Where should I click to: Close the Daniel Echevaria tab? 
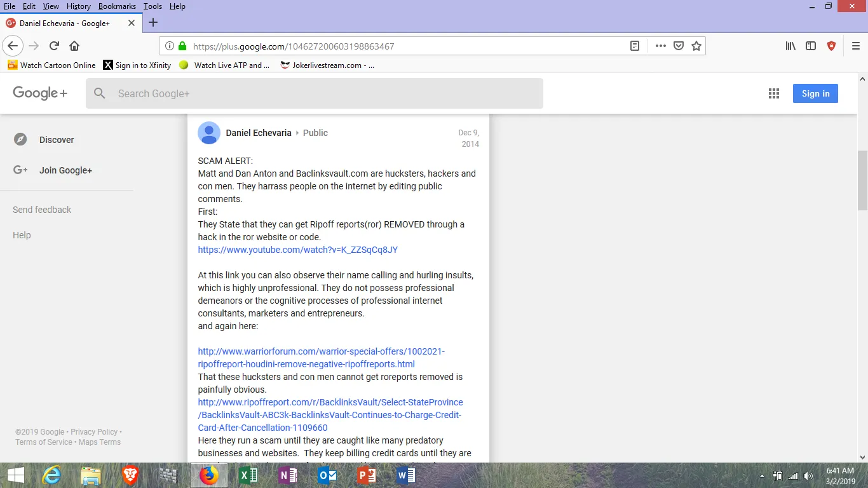click(x=132, y=23)
